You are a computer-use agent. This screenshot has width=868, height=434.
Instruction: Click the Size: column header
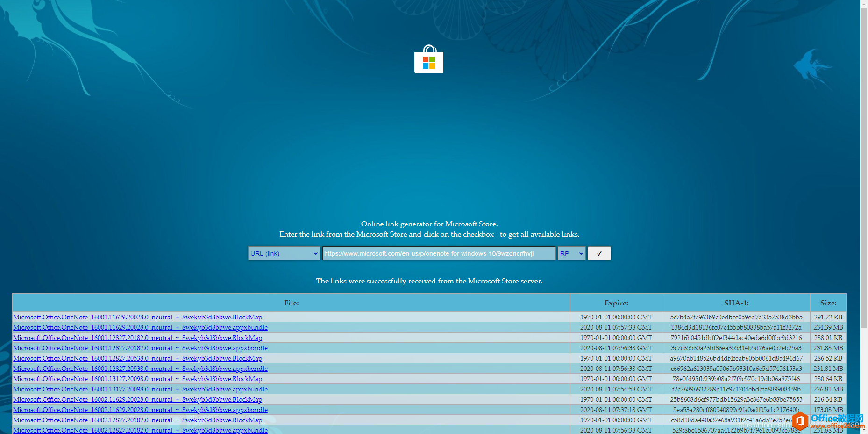tap(828, 303)
